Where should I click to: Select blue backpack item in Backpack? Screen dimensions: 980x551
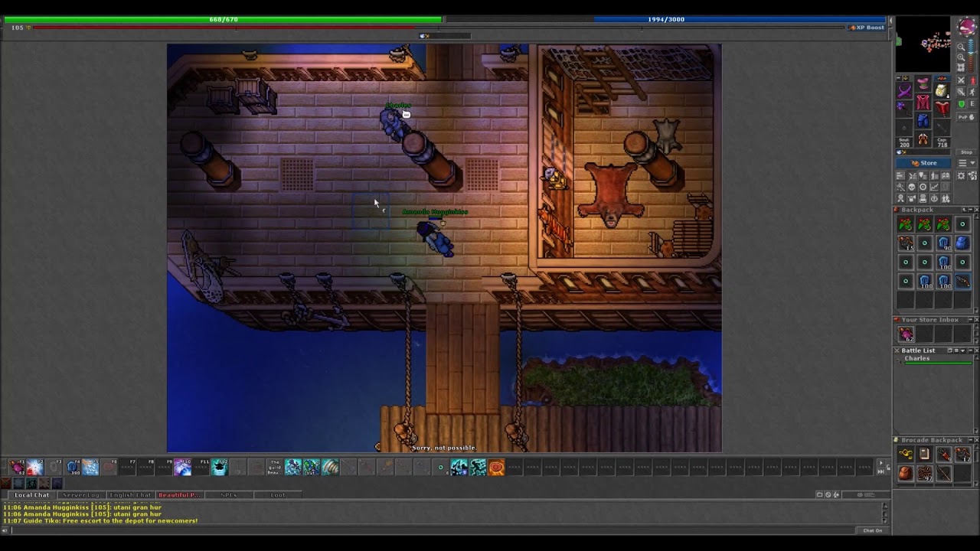tap(963, 243)
